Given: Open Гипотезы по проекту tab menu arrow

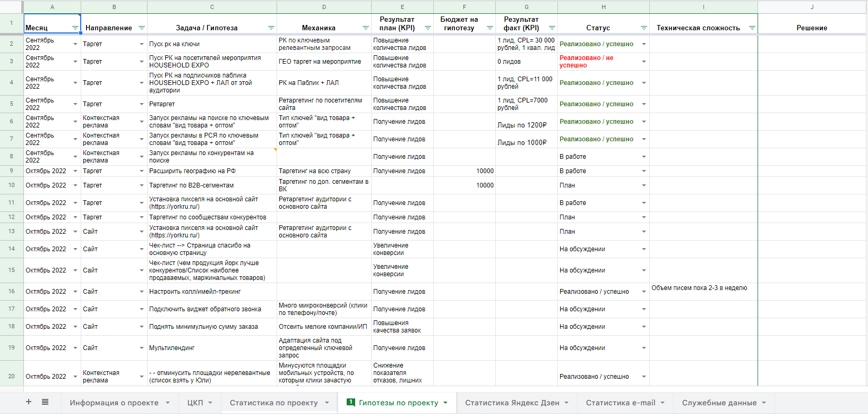Looking at the screenshot, I should point(445,403).
